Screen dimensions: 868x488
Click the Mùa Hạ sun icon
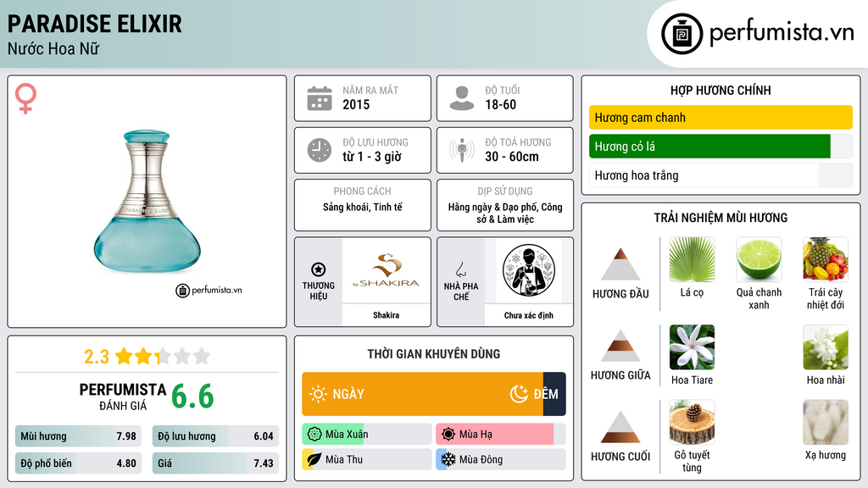tap(448, 434)
